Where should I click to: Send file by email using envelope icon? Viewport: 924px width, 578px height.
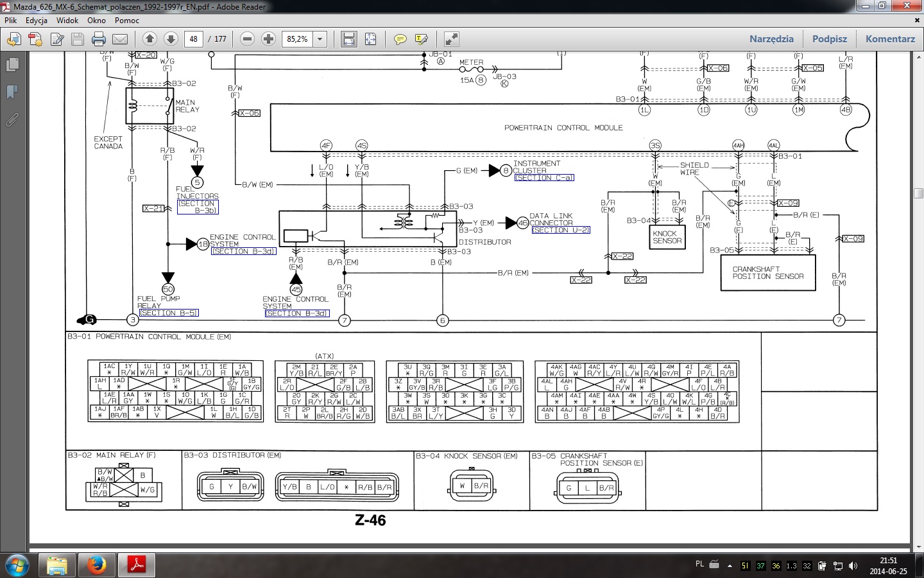pos(119,39)
